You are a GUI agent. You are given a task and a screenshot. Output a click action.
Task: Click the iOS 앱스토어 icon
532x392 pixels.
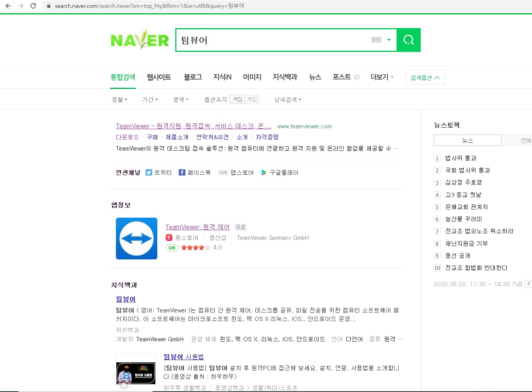223,172
